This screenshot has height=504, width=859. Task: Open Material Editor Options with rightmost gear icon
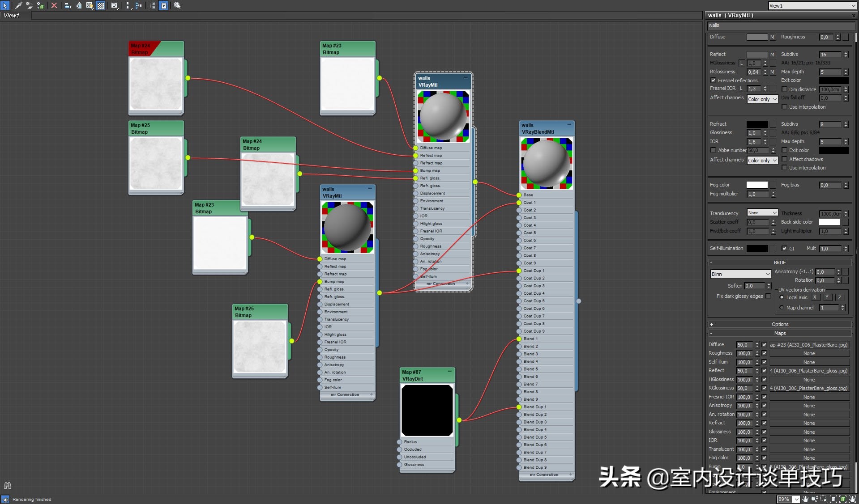(177, 5)
